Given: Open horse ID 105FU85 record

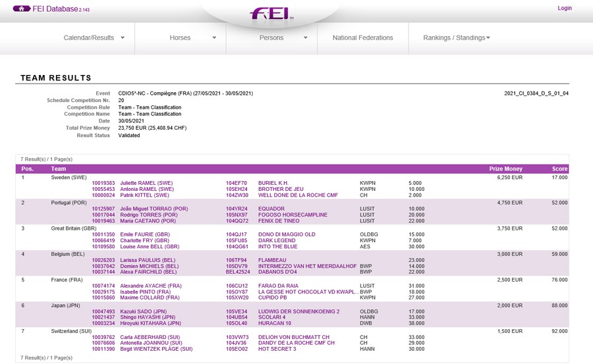Looking at the screenshot, I should pos(237,240).
